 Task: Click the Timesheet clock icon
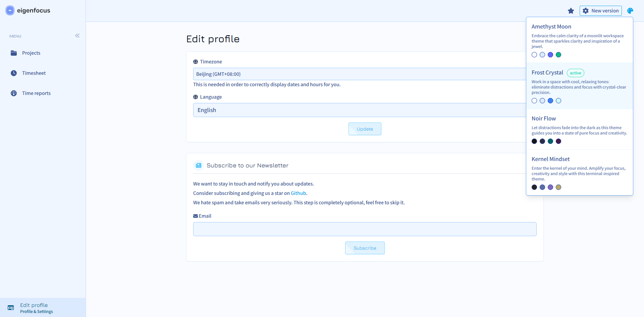coord(14,73)
